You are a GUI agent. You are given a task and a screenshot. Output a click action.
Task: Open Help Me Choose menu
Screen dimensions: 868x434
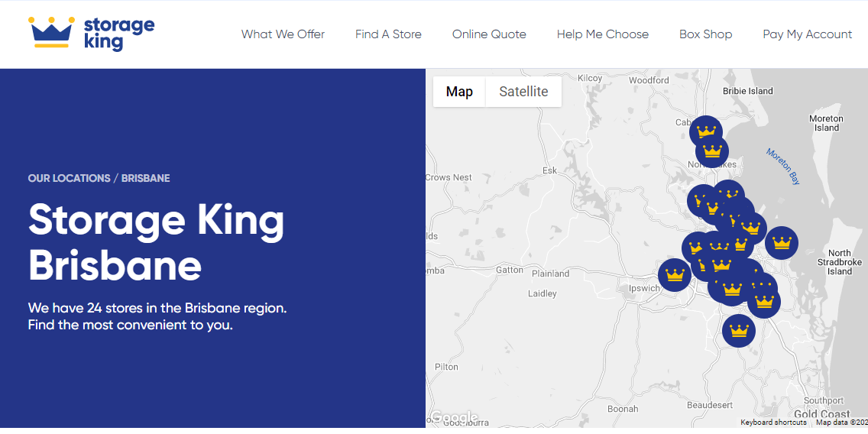602,34
